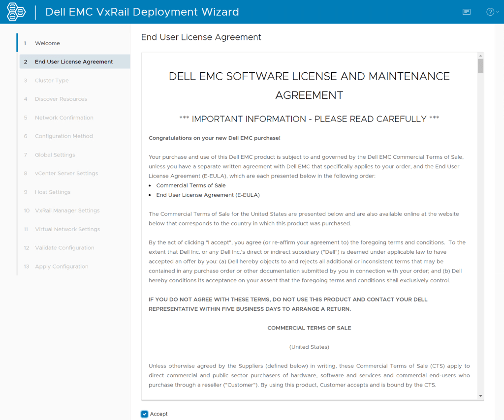Screen dimensions: 504x420
Task: Go to Virtual Network Settings step
Action: [67, 230]
